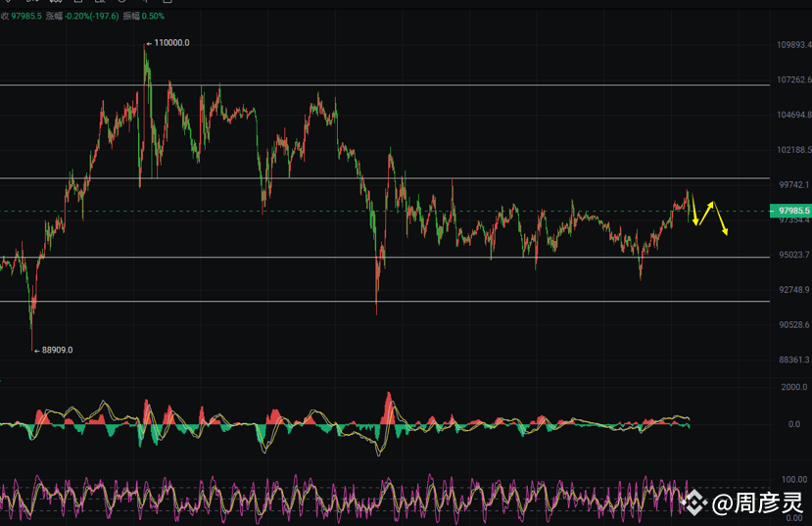Screen dimensions: 812x526
Task: Click the 109893.4 price axis label
Action: (793, 45)
